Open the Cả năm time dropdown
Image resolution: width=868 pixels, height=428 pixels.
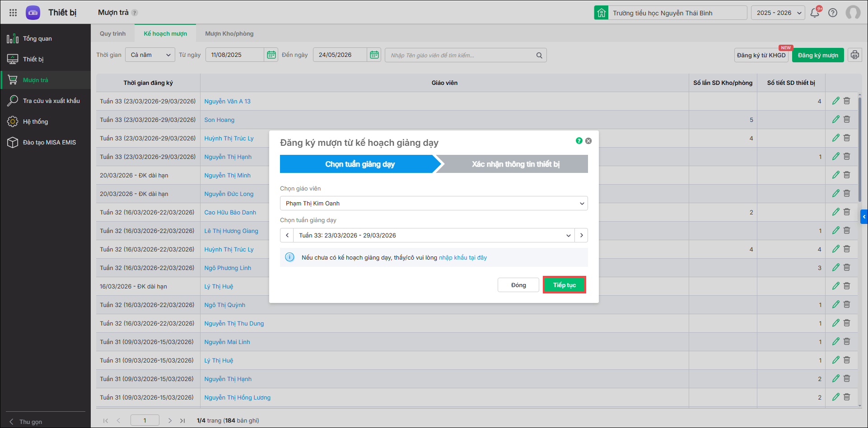click(x=150, y=55)
